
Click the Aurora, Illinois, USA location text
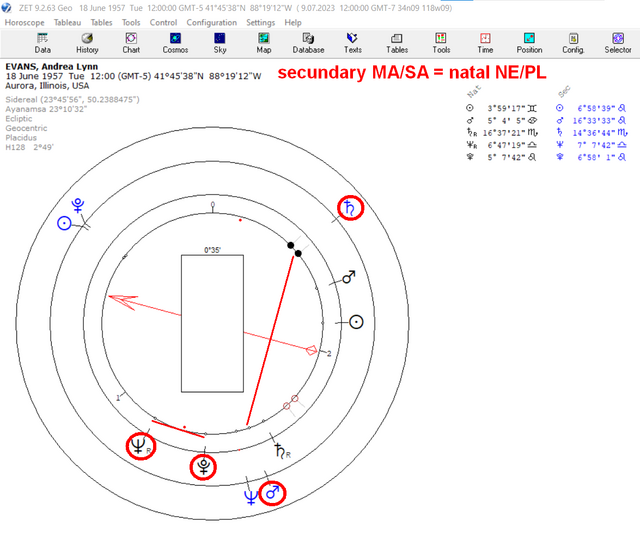tap(47, 86)
